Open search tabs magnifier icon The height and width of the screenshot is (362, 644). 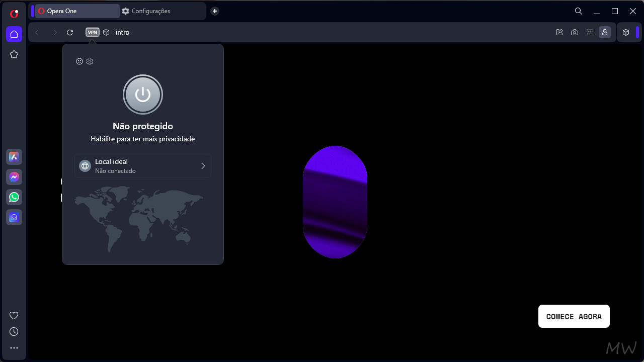tap(579, 11)
